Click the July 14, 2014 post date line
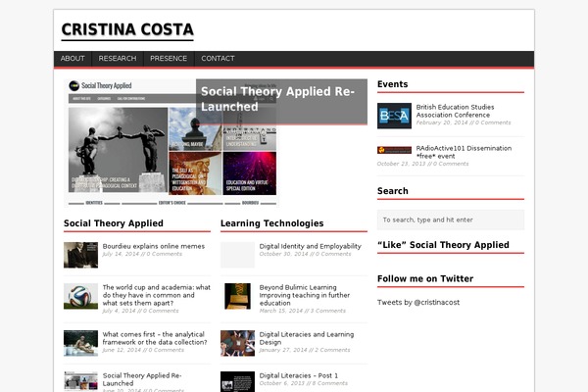 [x=142, y=254]
